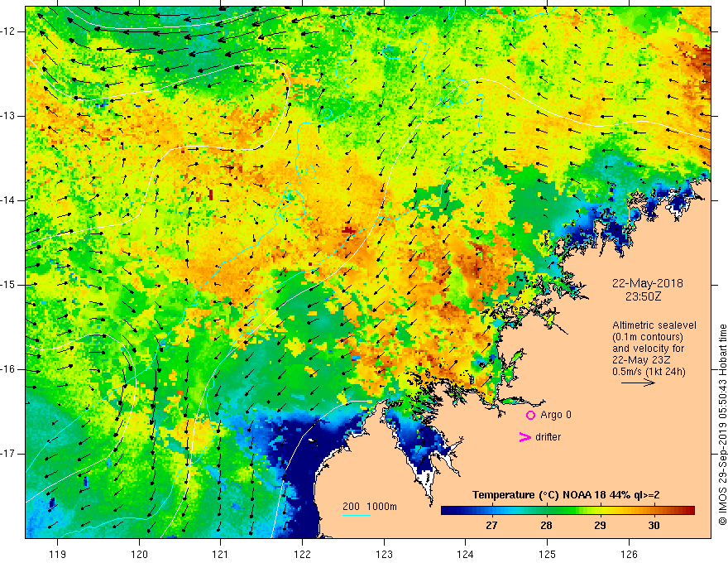Click the vertical IMOS copyright timestamp text

[x=722, y=425]
